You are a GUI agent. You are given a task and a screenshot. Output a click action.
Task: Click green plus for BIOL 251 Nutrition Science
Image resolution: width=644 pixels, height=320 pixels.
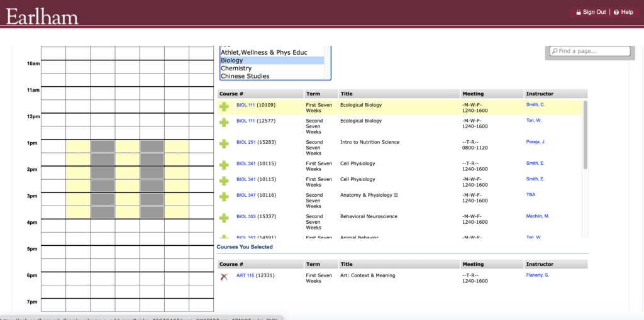pyautogui.click(x=224, y=144)
